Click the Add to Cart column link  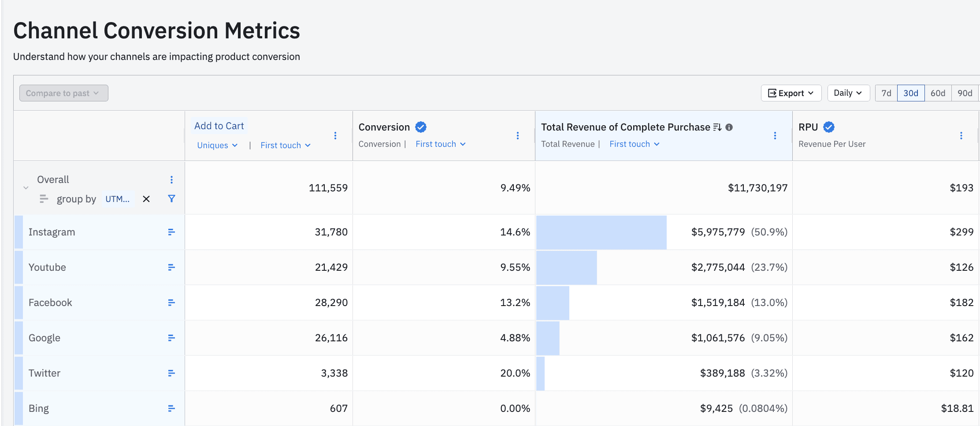[219, 126]
